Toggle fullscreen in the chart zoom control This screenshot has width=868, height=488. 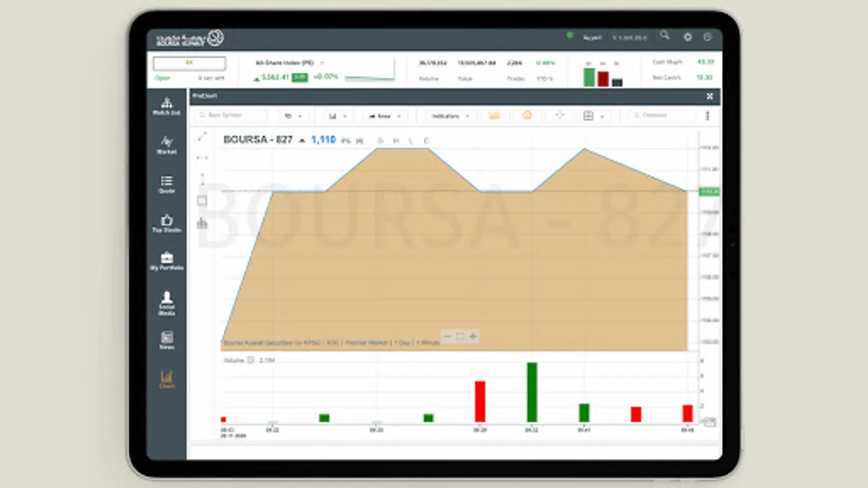tap(460, 336)
